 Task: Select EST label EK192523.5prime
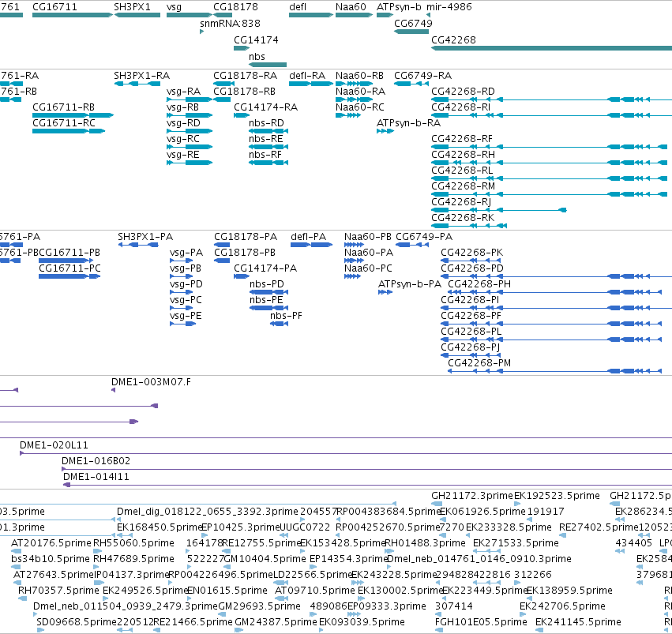click(x=557, y=496)
